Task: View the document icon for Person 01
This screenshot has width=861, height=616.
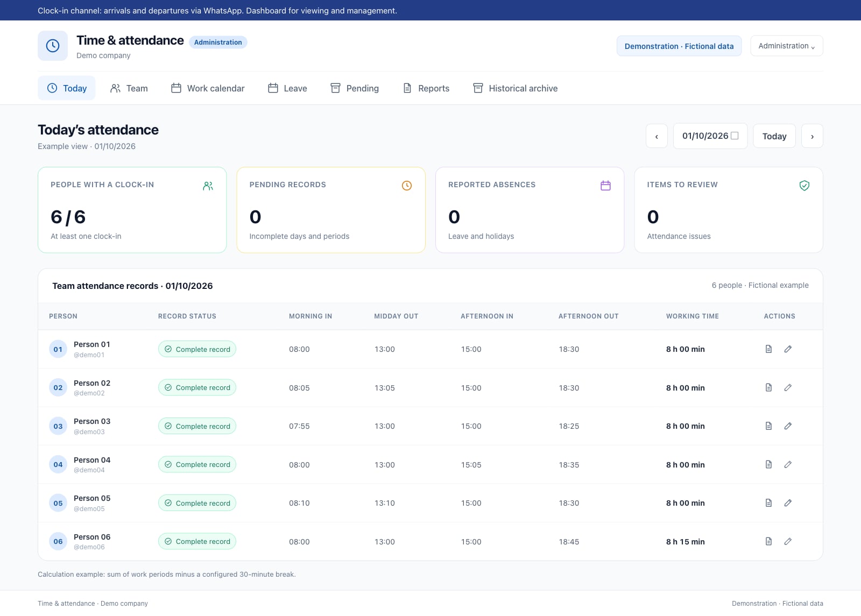Action: click(768, 349)
